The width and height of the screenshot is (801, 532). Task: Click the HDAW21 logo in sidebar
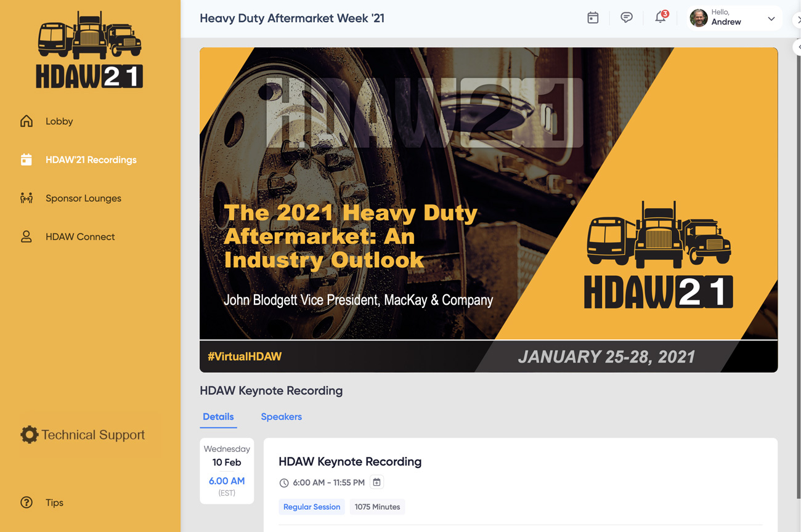point(90,49)
